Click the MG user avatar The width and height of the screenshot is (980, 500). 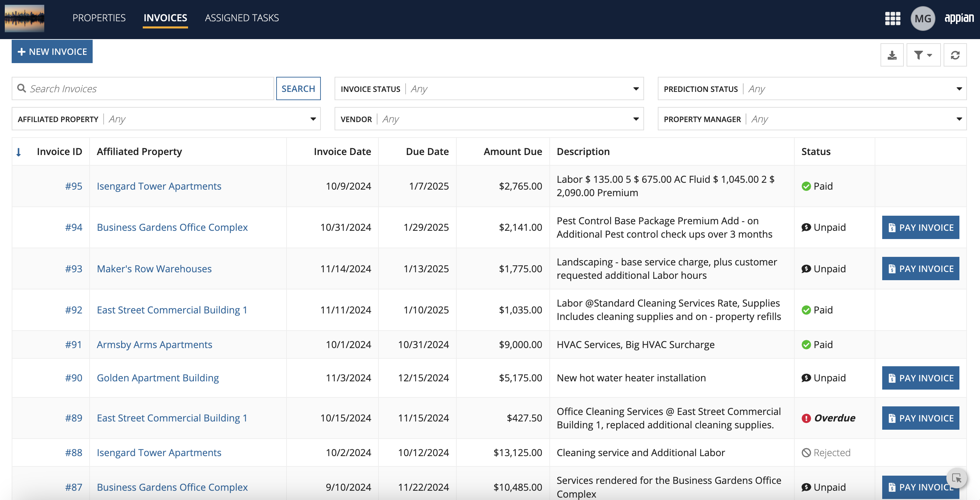[923, 18]
